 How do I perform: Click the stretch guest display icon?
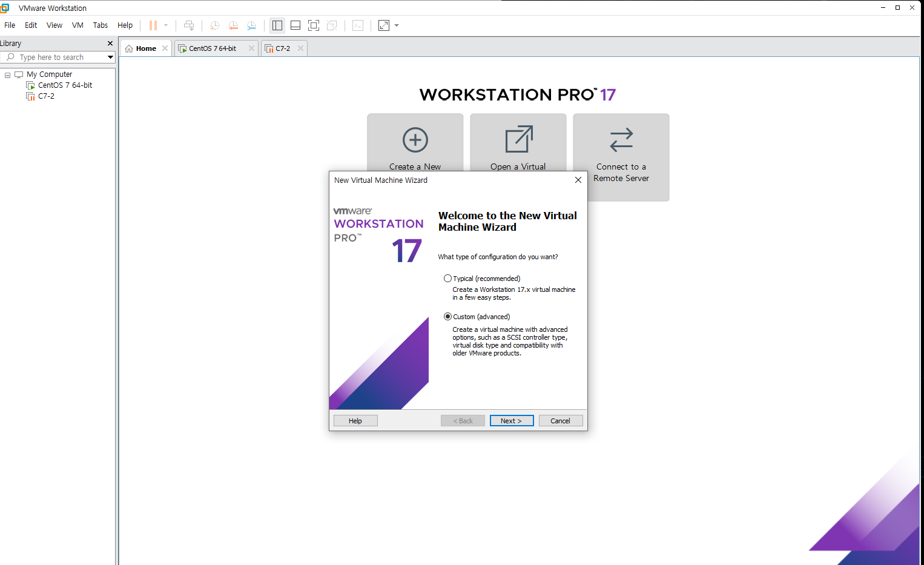point(384,25)
